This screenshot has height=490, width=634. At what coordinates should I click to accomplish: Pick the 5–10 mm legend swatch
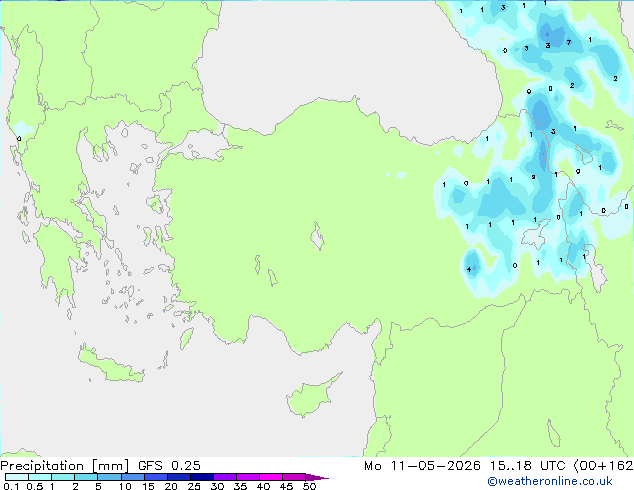click(x=109, y=477)
